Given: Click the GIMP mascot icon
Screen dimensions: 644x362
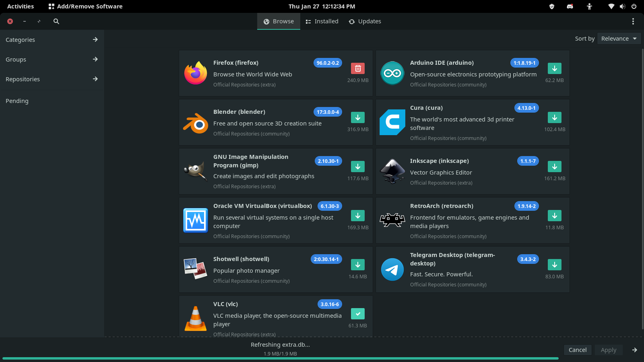Looking at the screenshot, I should coord(196,171).
